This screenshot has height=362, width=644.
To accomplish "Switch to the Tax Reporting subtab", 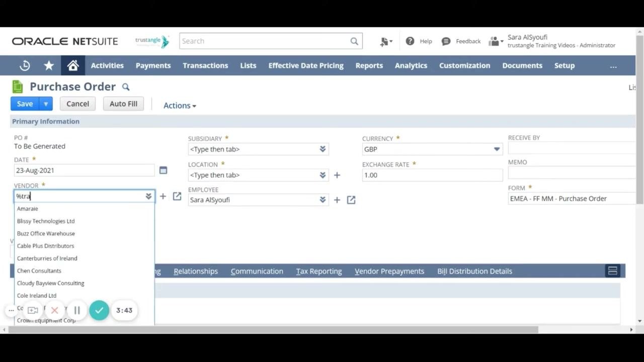I will [x=319, y=271].
